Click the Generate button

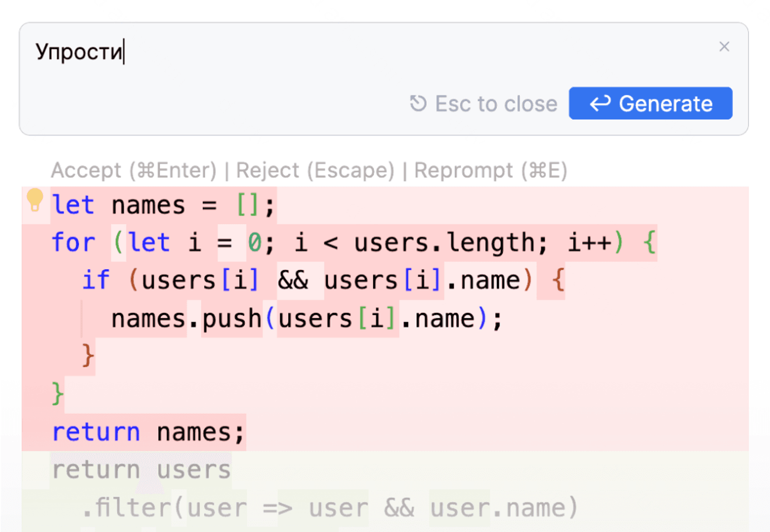pos(650,103)
